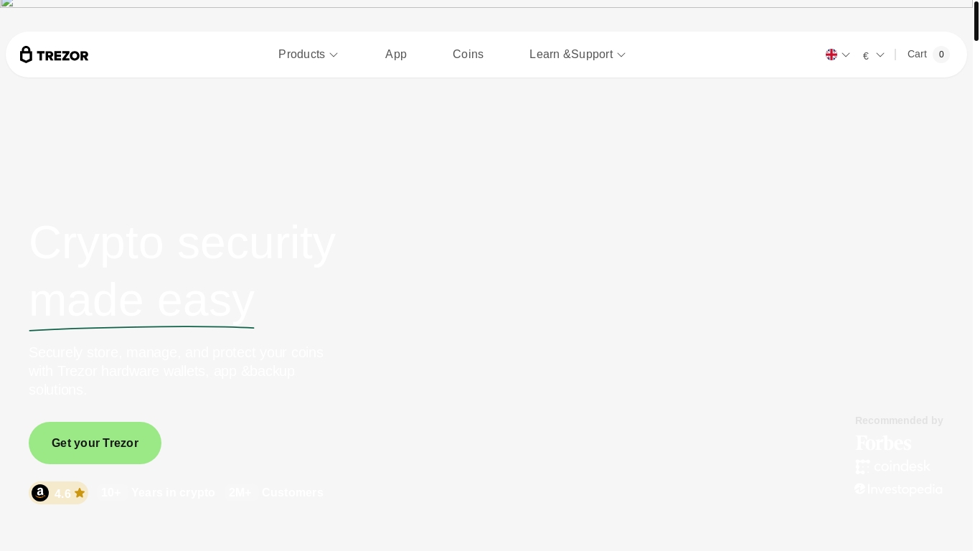Screen dimensions: 980x551
Task: Click the Investopedia logo
Action: click(898, 489)
